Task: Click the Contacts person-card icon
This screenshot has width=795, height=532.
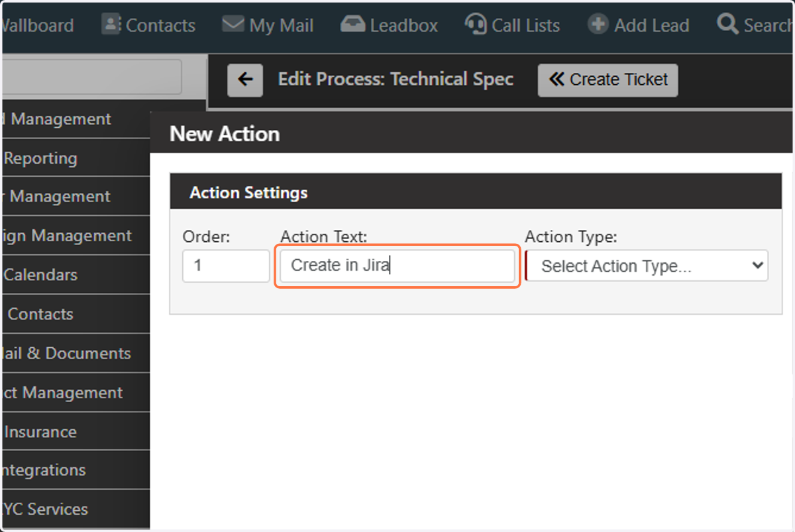Action: [x=111, y=25]
